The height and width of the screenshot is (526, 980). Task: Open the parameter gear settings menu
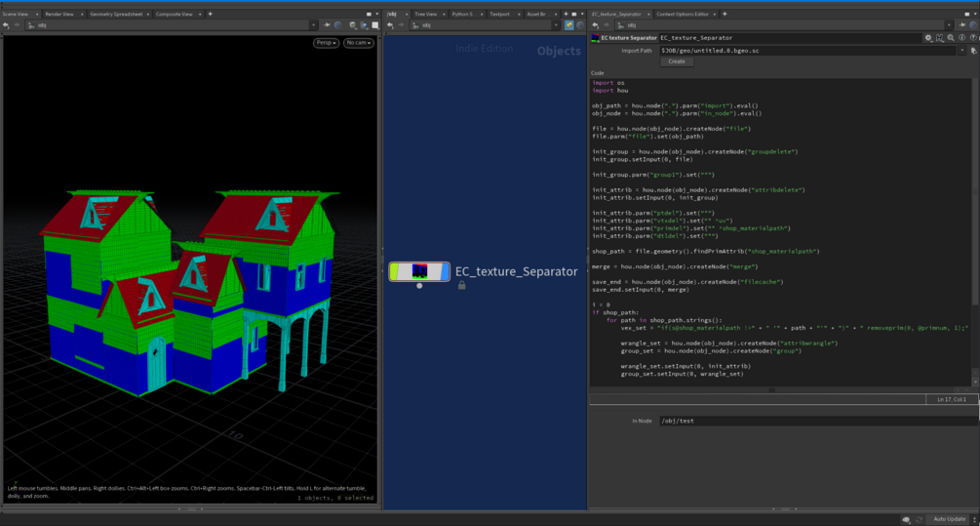click(928, 38)
